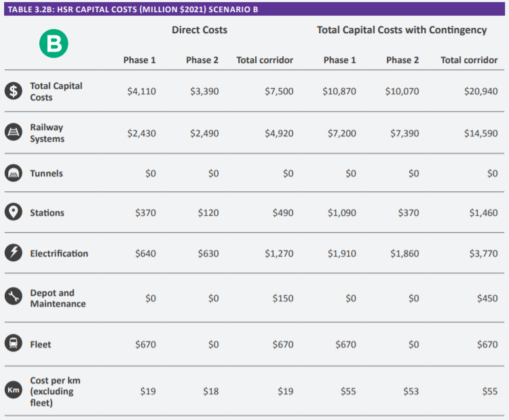Select the $3,770 electrification contingency total

(x=483, y=253)
